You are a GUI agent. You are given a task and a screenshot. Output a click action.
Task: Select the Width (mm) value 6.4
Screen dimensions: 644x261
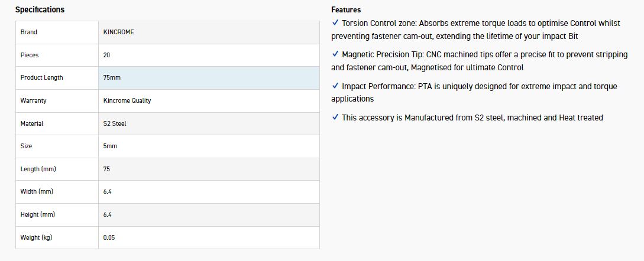coord(107,192)
